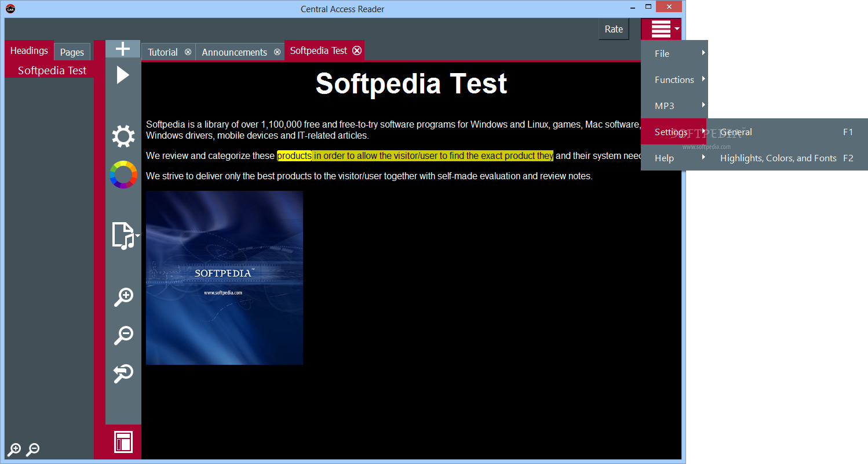
Task: Open the MP3 submenu
Action: [x=674, y=106]
